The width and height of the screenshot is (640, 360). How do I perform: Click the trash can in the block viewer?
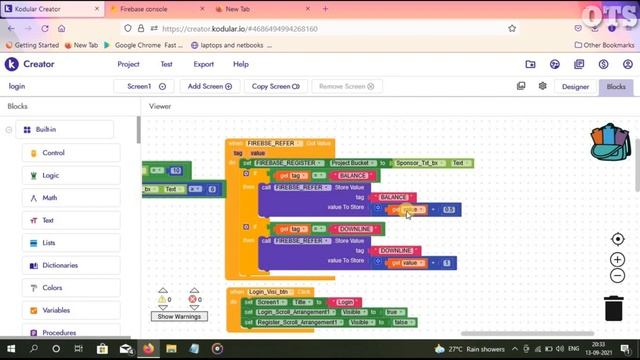613,309
